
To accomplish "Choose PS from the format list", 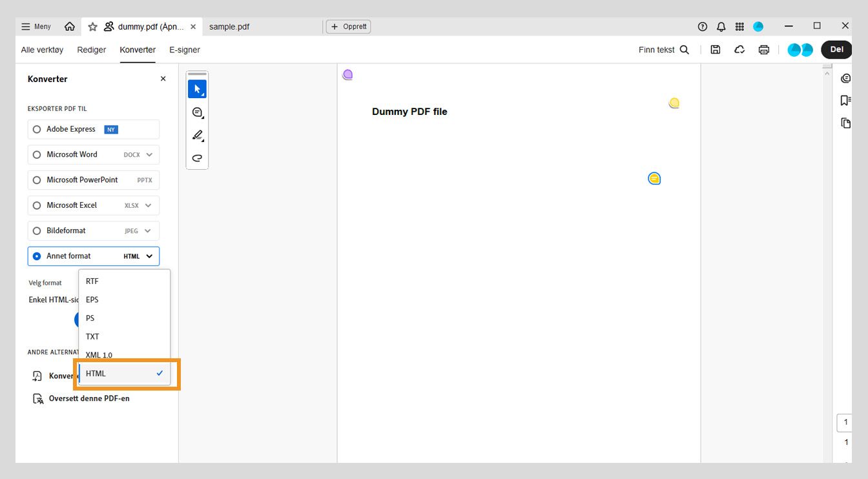I will [124, 318].
